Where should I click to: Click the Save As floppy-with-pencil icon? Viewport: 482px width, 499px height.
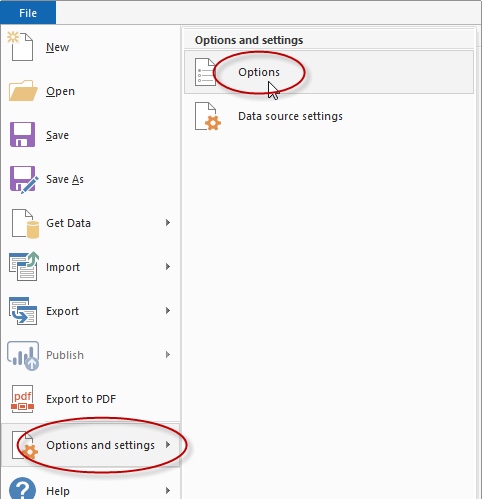(x=23, y=180)
